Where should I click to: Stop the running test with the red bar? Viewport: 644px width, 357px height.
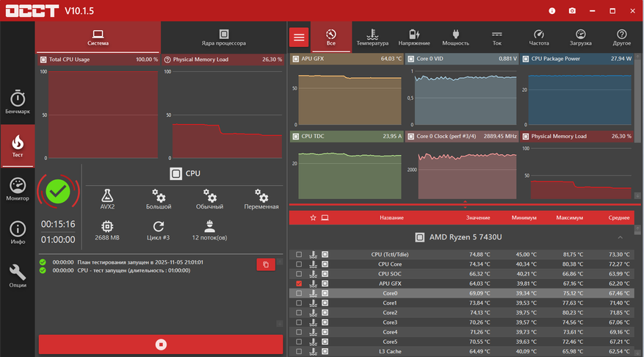(161, 345)
